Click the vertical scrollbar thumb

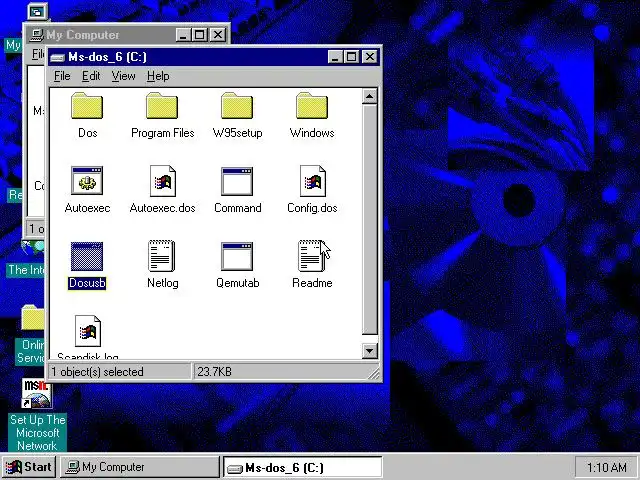(369, 220)
